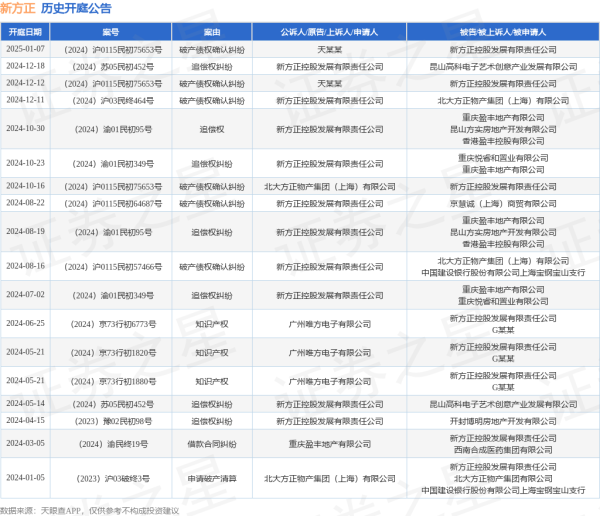600x516 pixels.
Task: Select the date cell 2024-10-16
Action: click(x=25, y=186)
